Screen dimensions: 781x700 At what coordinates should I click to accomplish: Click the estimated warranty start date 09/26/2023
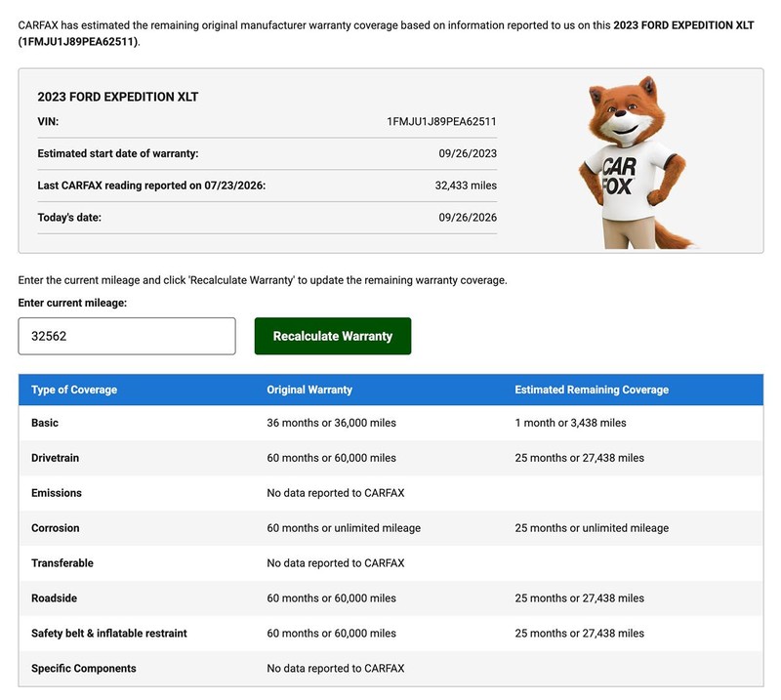tap(468, 153)
